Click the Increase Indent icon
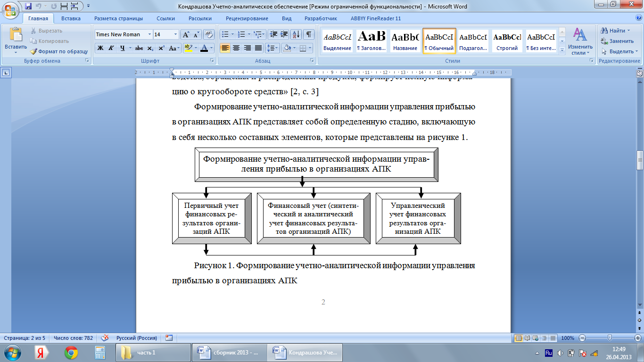The width and height of the screenshot is (644, 362). click(284, 34)
